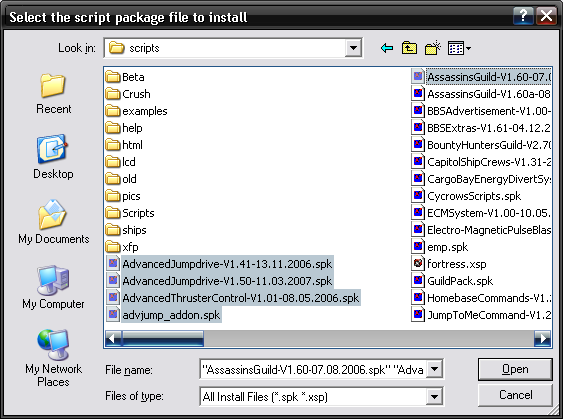Click the Open button

point(515,369)
